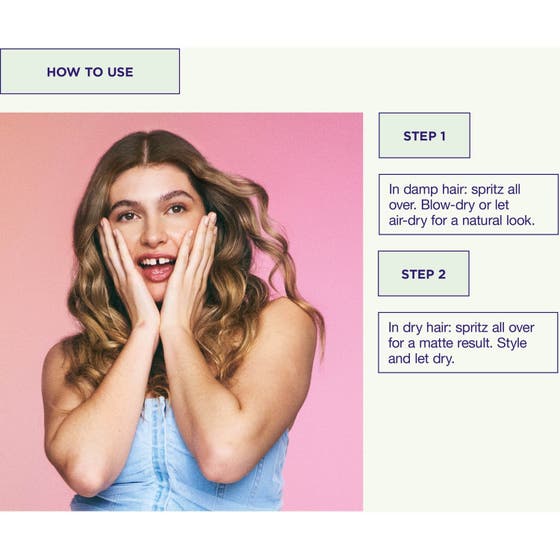
Task: Click the "over. Blow-dry or let" text line
Action: point(449,205)
